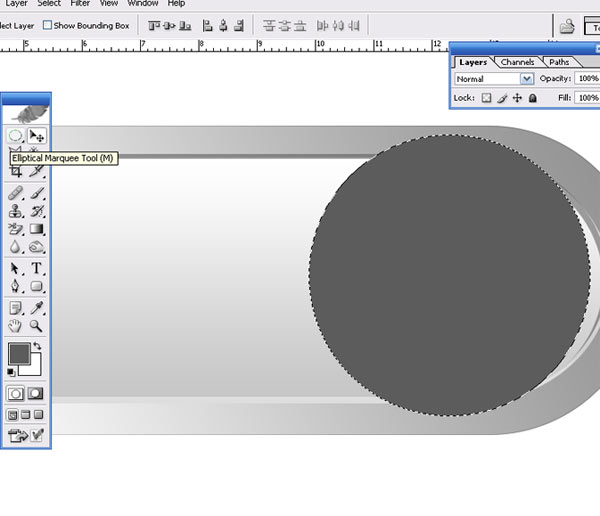The width and height of the screenshot is (600, 516).
Task: Distribute bottom edges of layers
Action: tap(300, 26)
